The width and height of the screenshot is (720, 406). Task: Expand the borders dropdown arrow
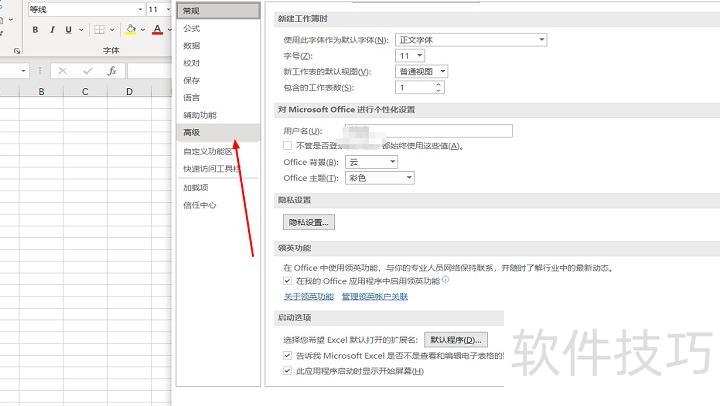click(x=112, y=30)
